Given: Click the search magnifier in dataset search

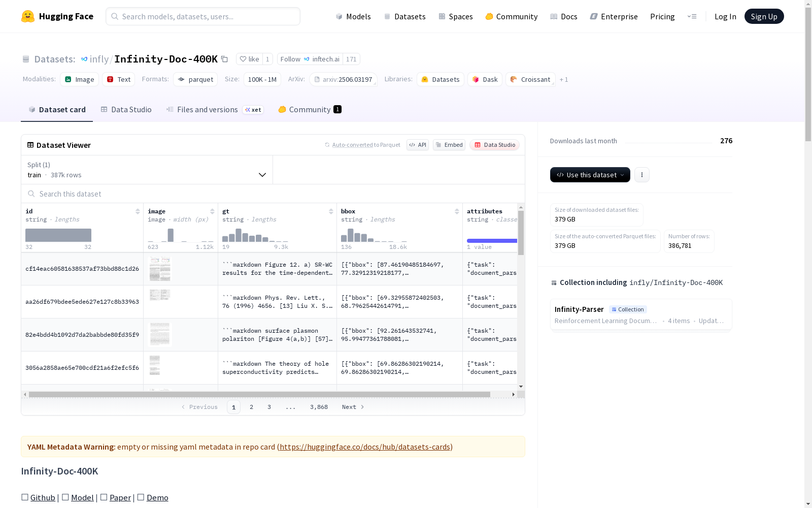Looking at the screenshot, I should tap(31, 194).
